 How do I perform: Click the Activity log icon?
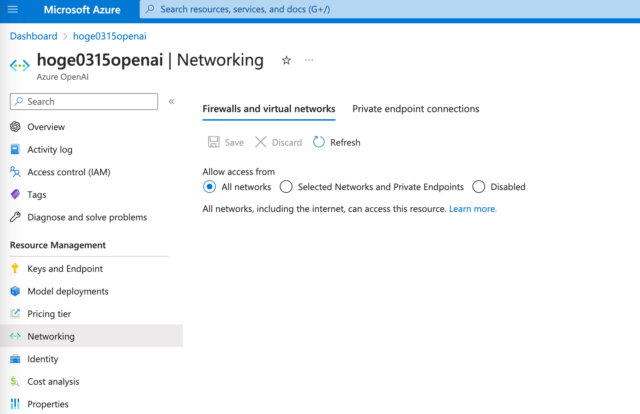click(15, 149)
